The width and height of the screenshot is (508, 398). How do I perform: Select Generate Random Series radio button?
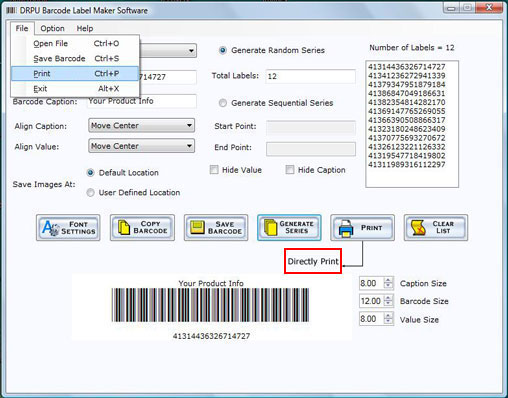point(223,50)
